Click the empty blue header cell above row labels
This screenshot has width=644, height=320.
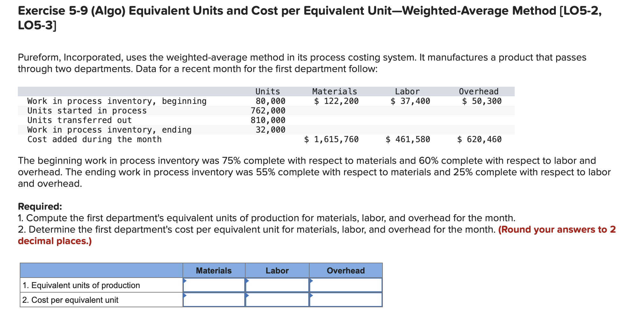pyautogui.click(x=102, y=270)
